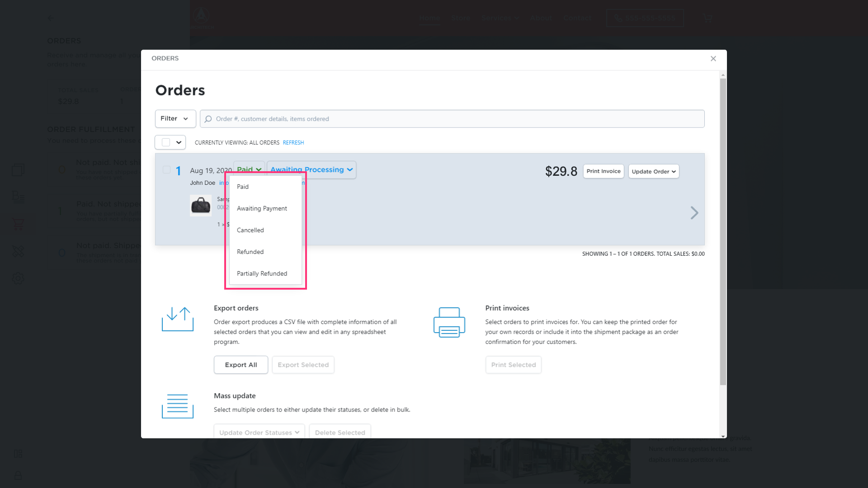This screenshot has height=488, width=868.
Task: Click Print Invoice for order 1
Action: pyautogui.click(x=604, y=171)
